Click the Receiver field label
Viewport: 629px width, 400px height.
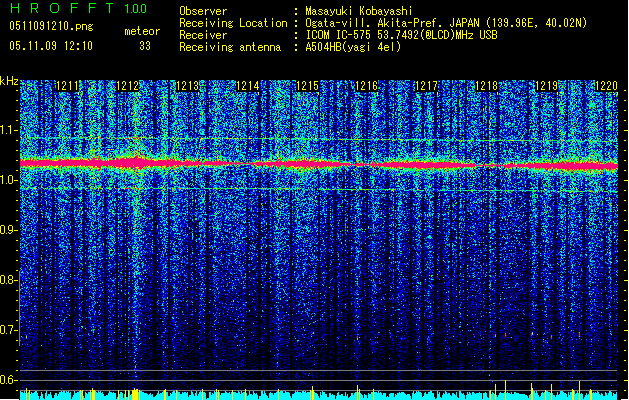point(203,35)
